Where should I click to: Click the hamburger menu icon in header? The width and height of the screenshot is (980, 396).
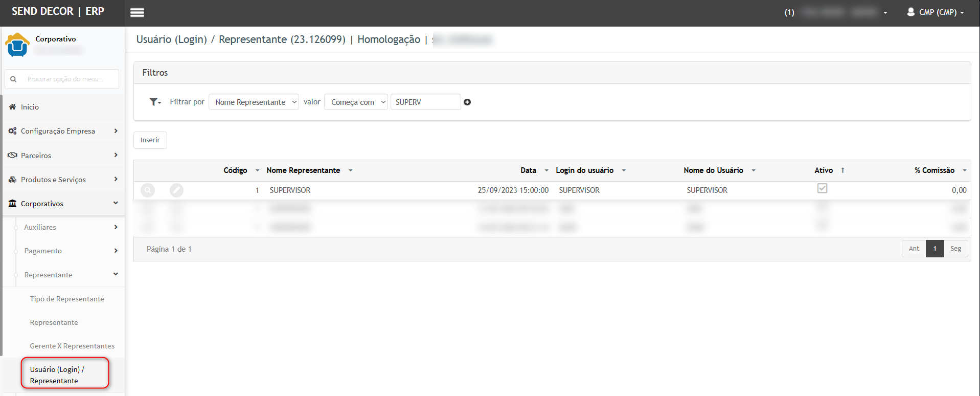point(137,13)
